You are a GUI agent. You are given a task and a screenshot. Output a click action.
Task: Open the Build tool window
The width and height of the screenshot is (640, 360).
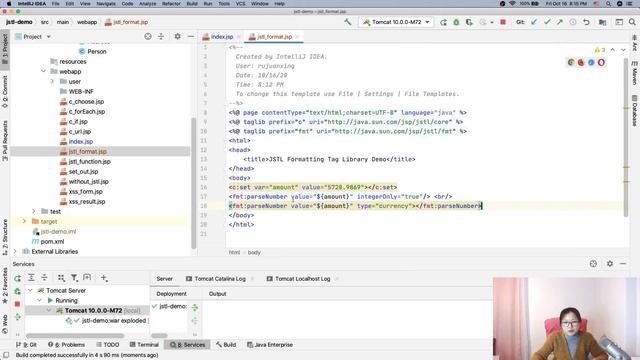pos(226,345)
